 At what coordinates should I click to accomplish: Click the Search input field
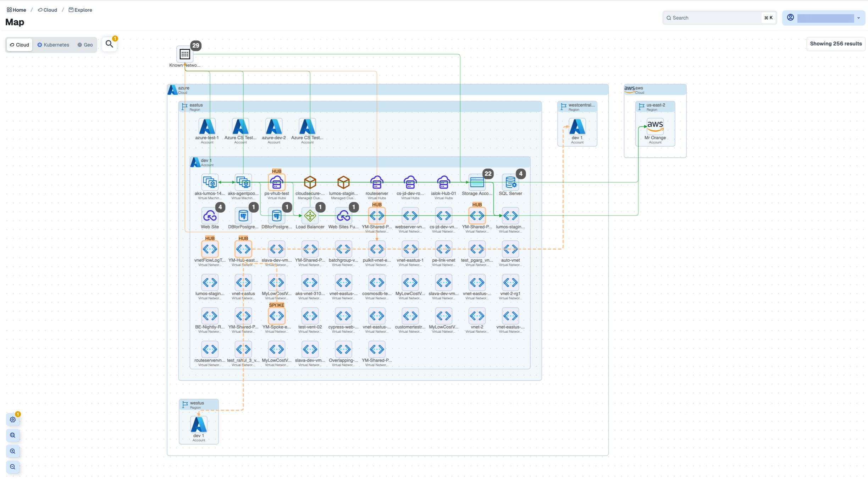pyautogui.click(x=719, y=18)
